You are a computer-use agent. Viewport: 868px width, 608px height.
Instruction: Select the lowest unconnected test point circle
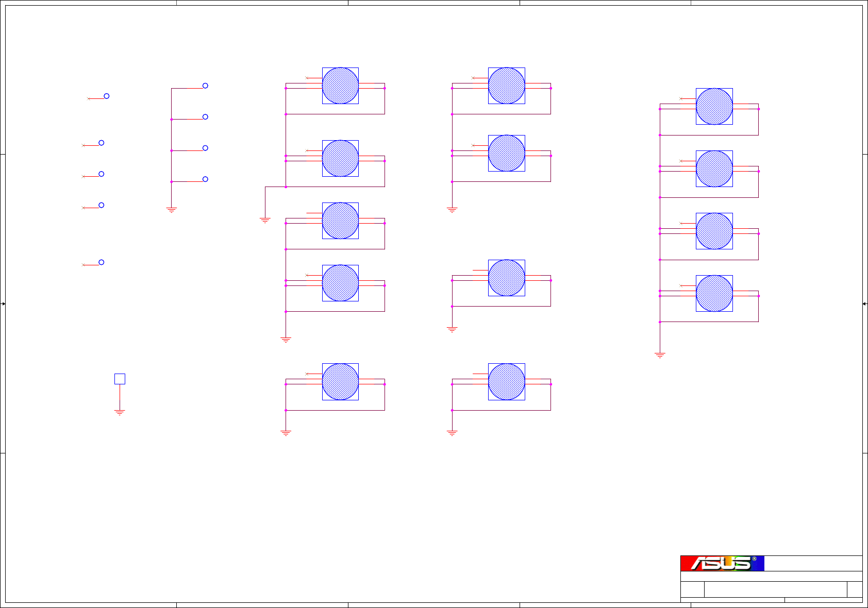[x=102, y=262]
